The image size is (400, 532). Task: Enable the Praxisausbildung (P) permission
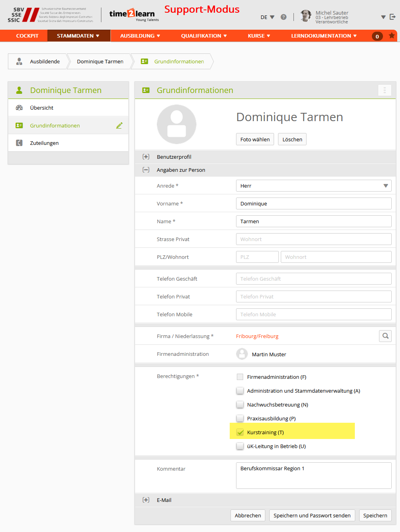[x=240, y=418]
